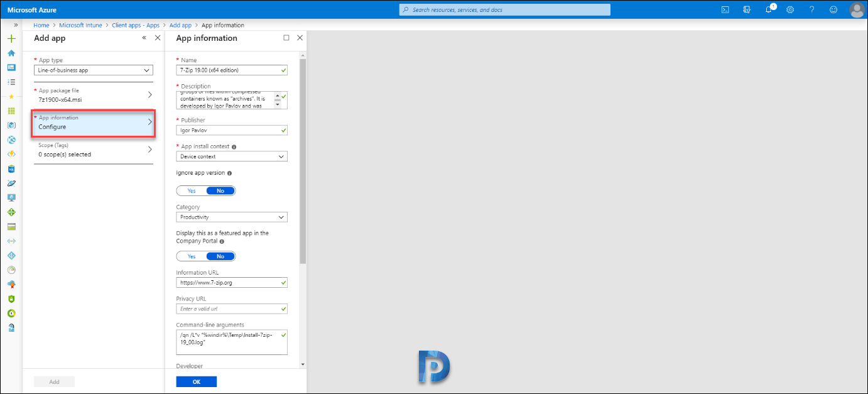Collapse the Add app blade
The height and width of the screenshot is (394, 868).
click(144, 38)
